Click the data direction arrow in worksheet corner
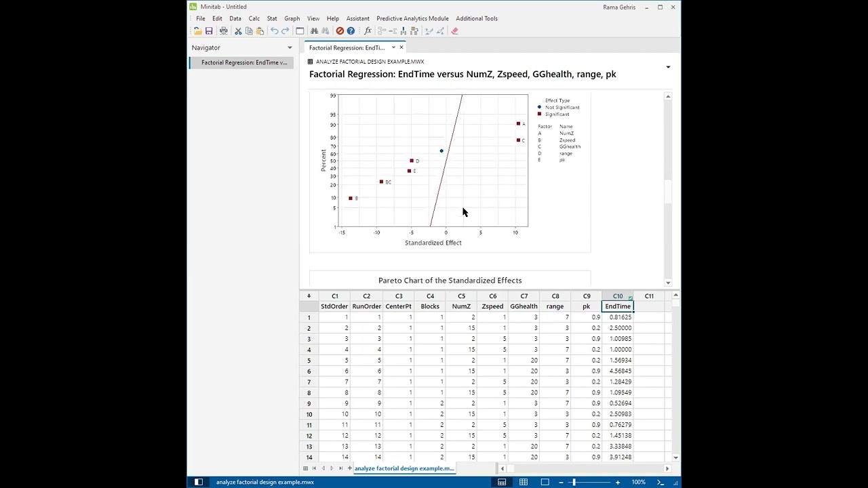 tap(309, 296)
